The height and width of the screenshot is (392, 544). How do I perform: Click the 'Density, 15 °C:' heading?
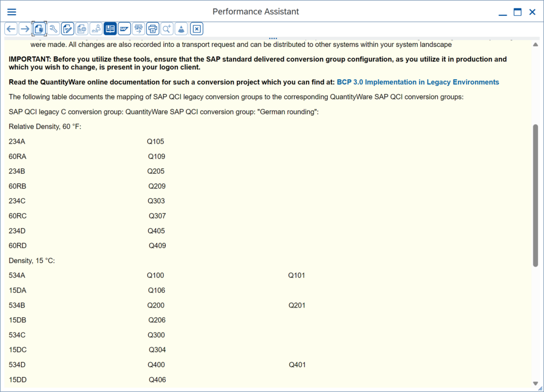(32, 261)
